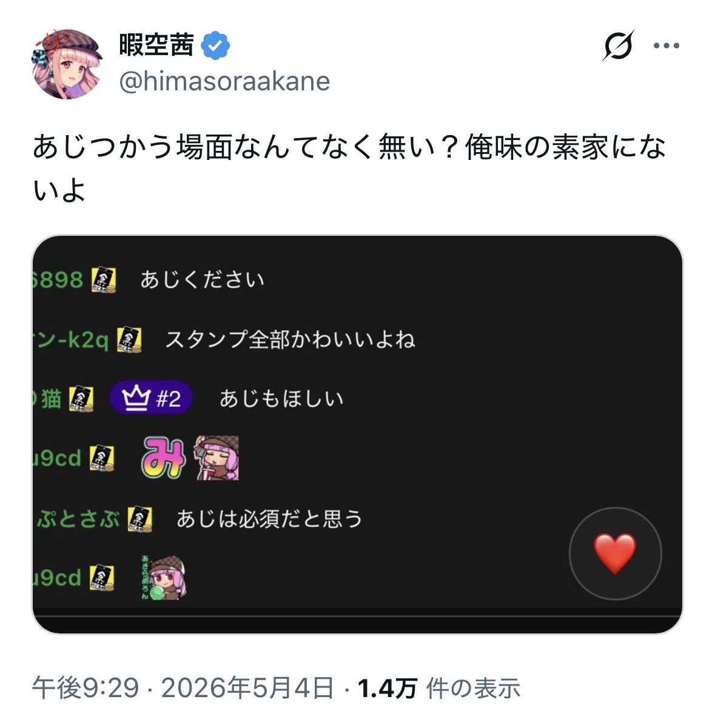Open the three-dot more options menu
The image size is (715, 728).
coord(666,45)
